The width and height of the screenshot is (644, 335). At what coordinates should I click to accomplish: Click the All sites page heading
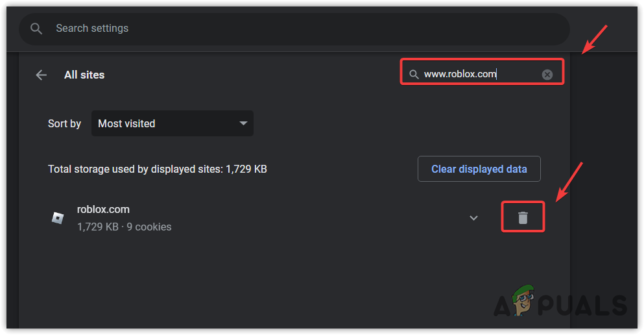84,75
